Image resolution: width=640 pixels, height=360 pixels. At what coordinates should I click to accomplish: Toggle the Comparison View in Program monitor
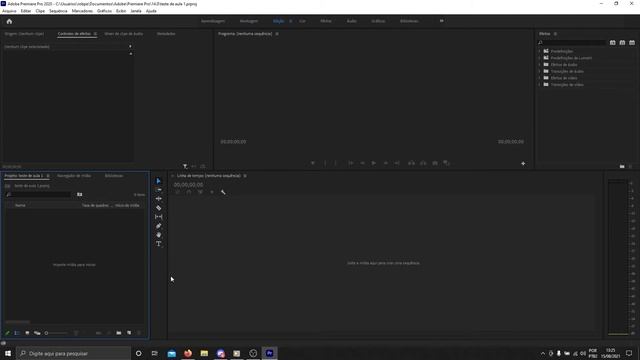tap(447, 163)
